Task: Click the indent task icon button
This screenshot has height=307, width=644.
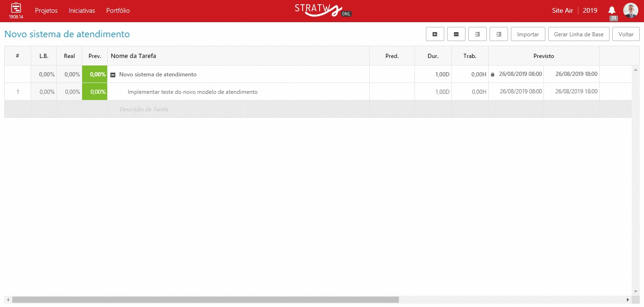Action: 499,34
